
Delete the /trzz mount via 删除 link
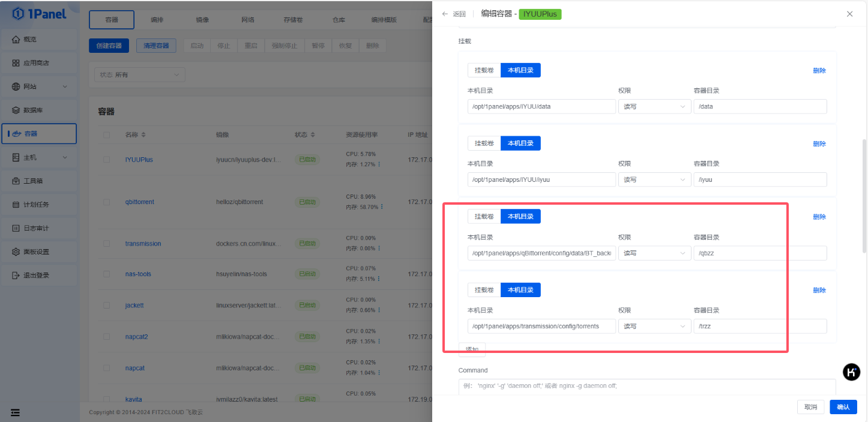pyautogui.click(x=819, y=290)
